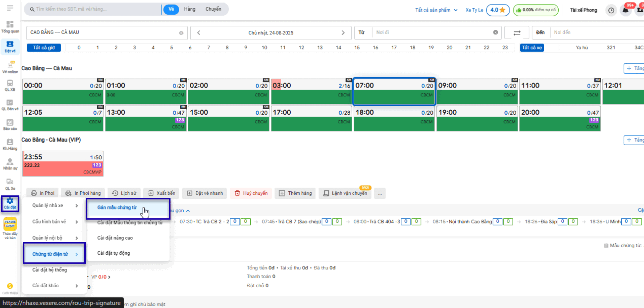Choose Gán mẫu chứng từ menu item

coord(117,208)
